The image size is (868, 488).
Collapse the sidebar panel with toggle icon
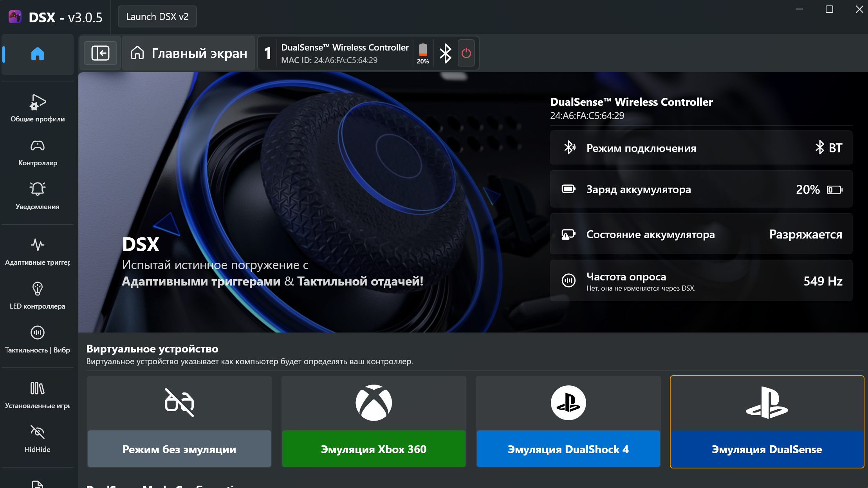100,53
